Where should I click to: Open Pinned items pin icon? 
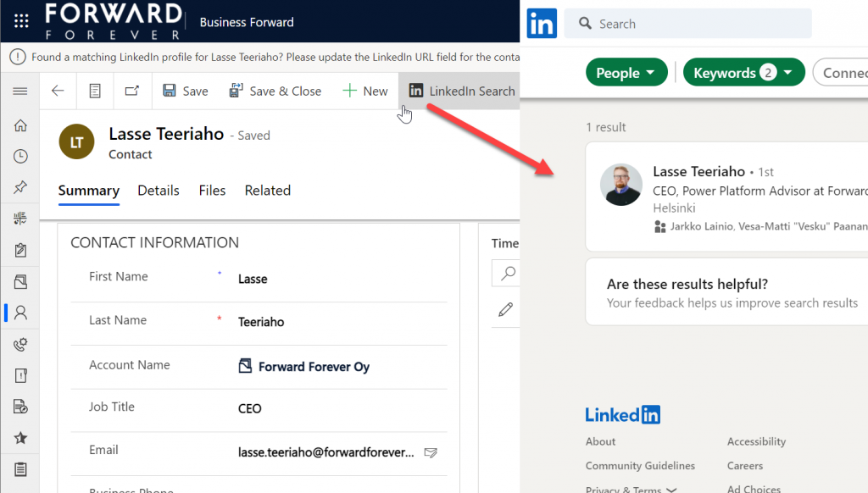(20, 187)
